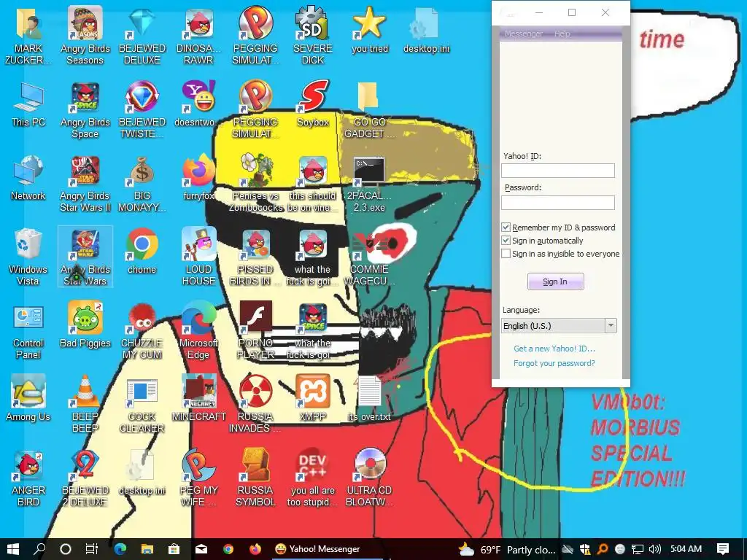The image size is (747, 560).
Task: Click the 'Forgot your password?' link
Action: [554, 363]
